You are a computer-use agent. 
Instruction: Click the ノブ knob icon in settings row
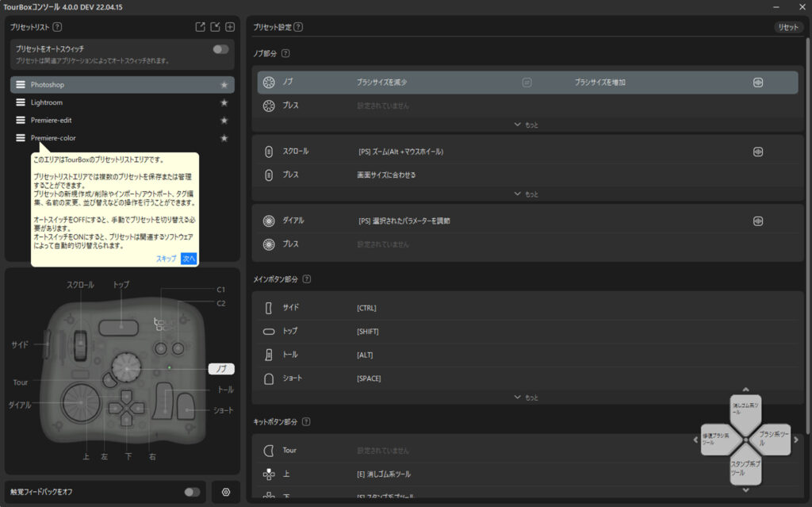[269, 83]
